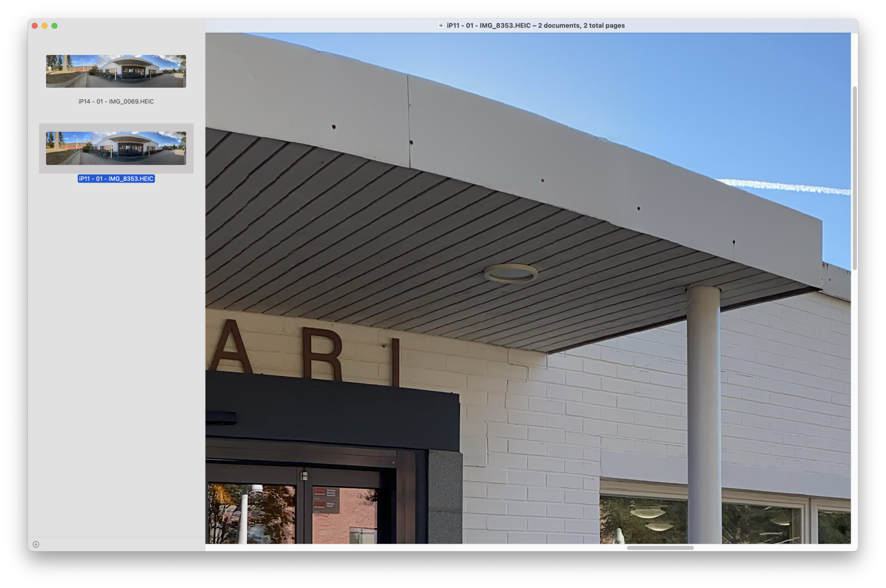Screen dimensions: 886x588
Task: Click the horizontal scrollbar thumb at bottom
Action: tap(660, 548)
